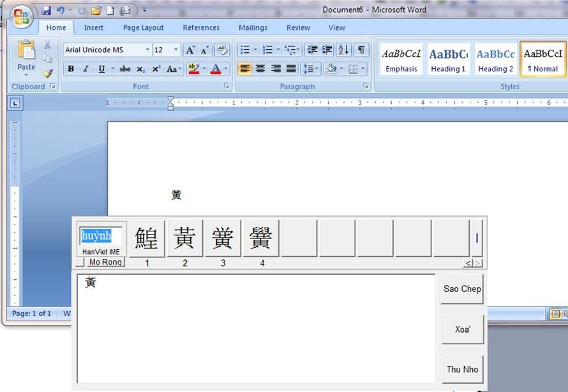This screenshot has width=568, height=392.
Task: Save the document from Quick Access toolbar
Action: coord(46,10)
